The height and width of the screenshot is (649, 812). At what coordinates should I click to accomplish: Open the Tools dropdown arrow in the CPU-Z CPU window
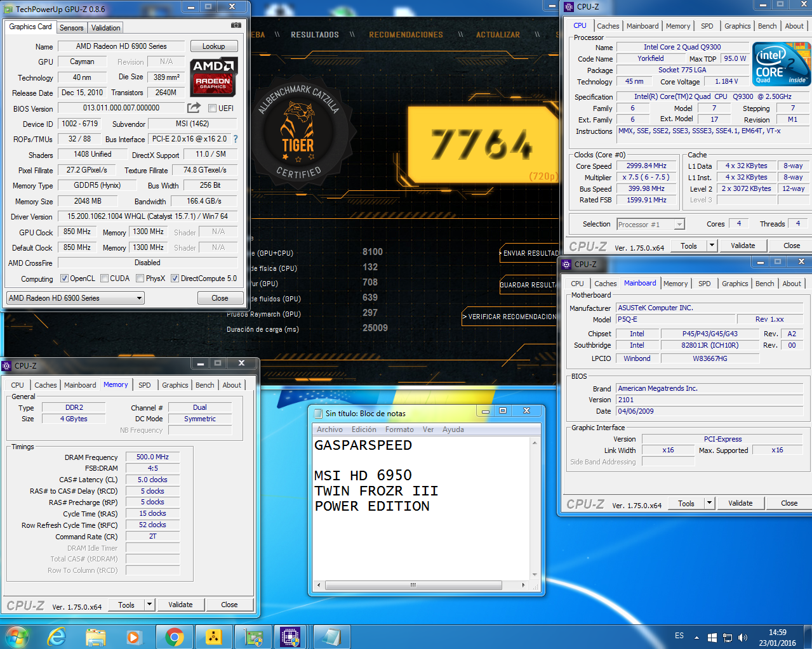pos(712,246)
